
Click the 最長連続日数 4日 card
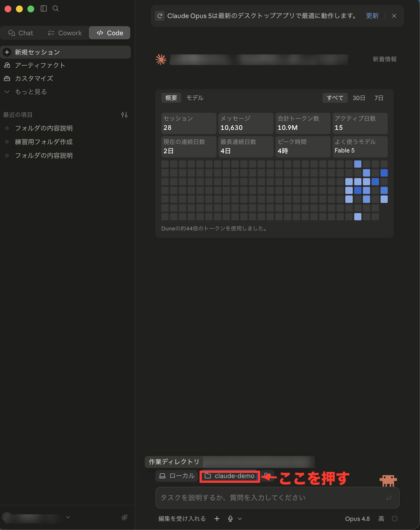[246, 147]
